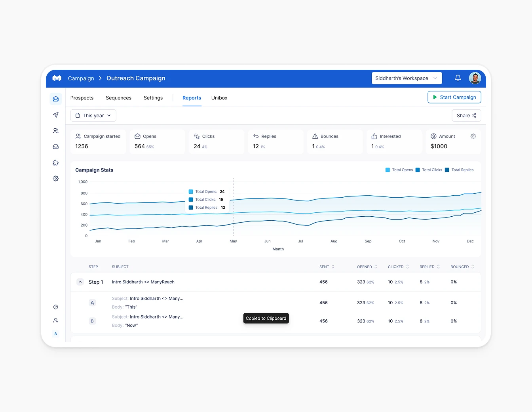
Task: Click the invite user icon near sidebar bottom
Action: point(55,320)
